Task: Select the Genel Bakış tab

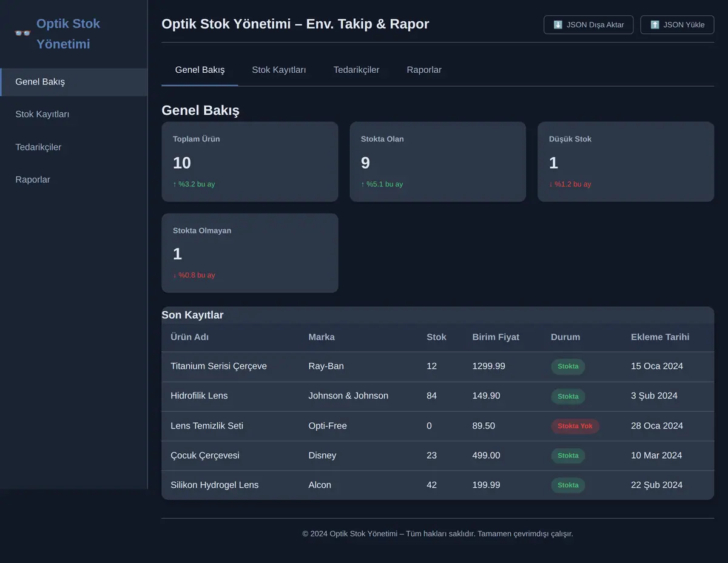Action: point(200,70)
